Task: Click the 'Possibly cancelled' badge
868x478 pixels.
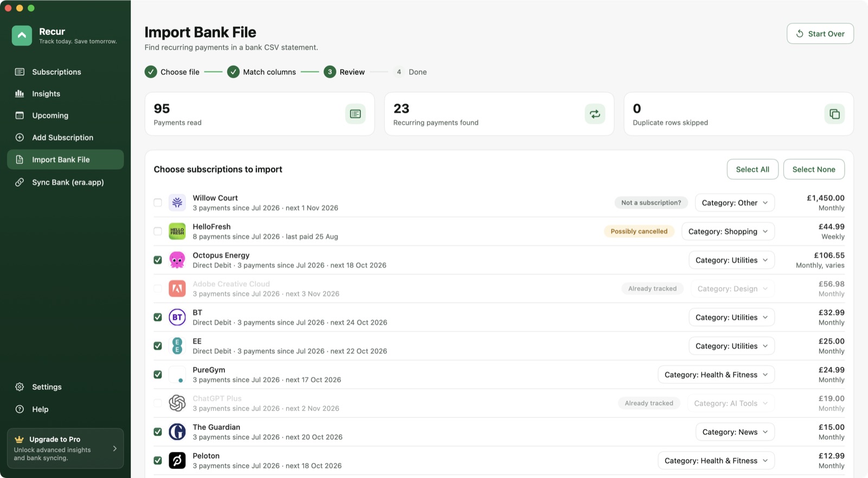Action: coord(639,231)
